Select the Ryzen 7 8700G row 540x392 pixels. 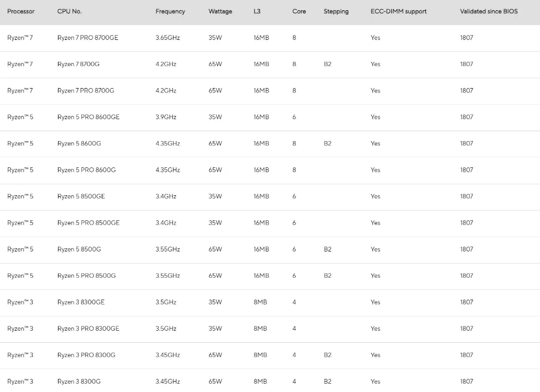click(270, 65)
